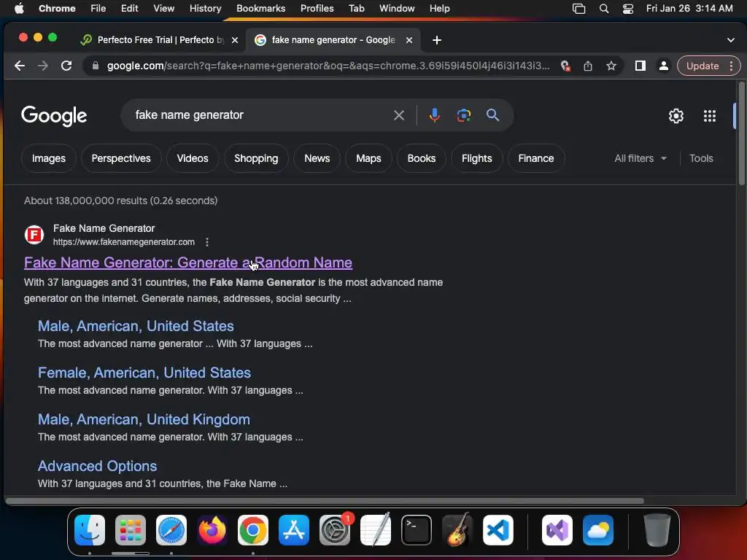Open the Advanced Options sitelink
Image resolution: width=747 pixels, height=560 pixels.
coord(97,466)
